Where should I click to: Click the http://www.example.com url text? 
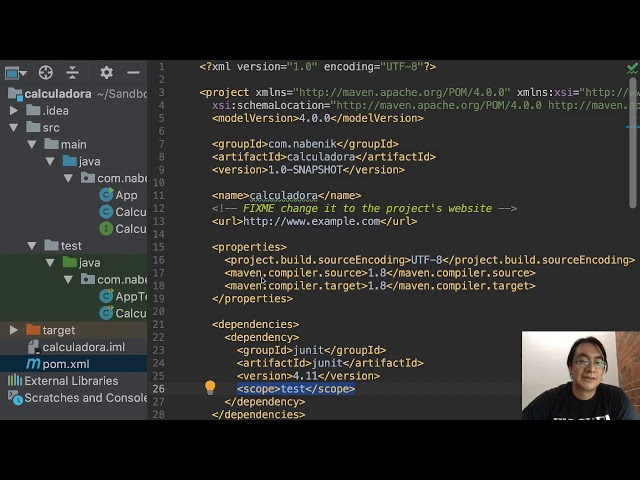pyautogui.click(x=312, y=222)
